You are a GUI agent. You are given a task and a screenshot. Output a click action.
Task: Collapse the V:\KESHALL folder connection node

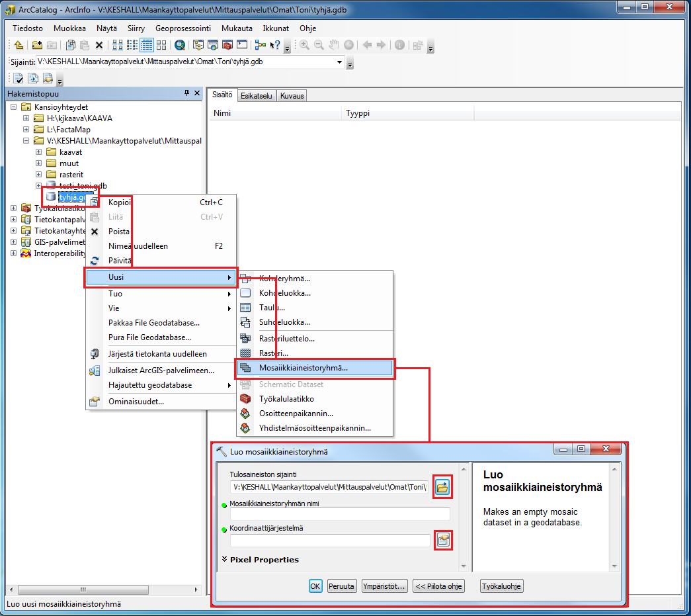[x=26, y=141]
